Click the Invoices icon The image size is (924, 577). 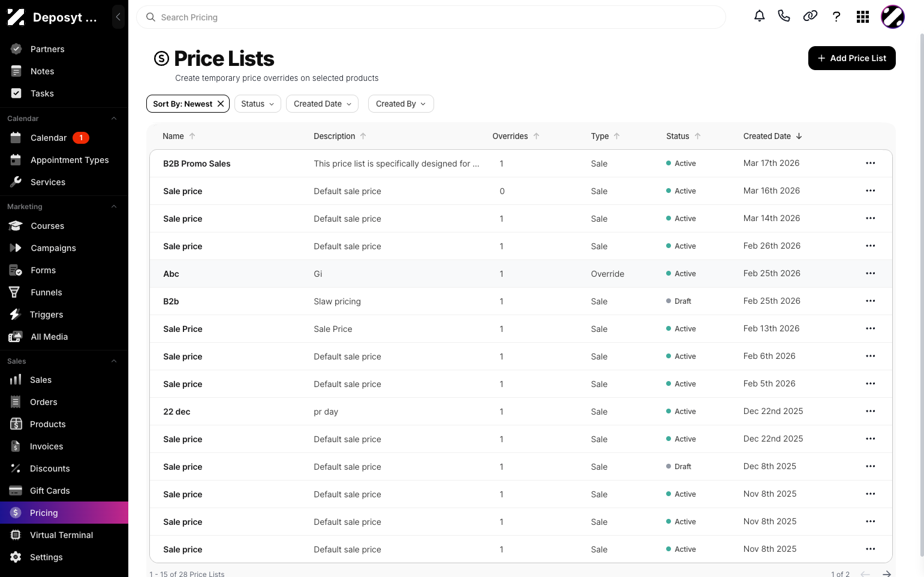(16, 446)
